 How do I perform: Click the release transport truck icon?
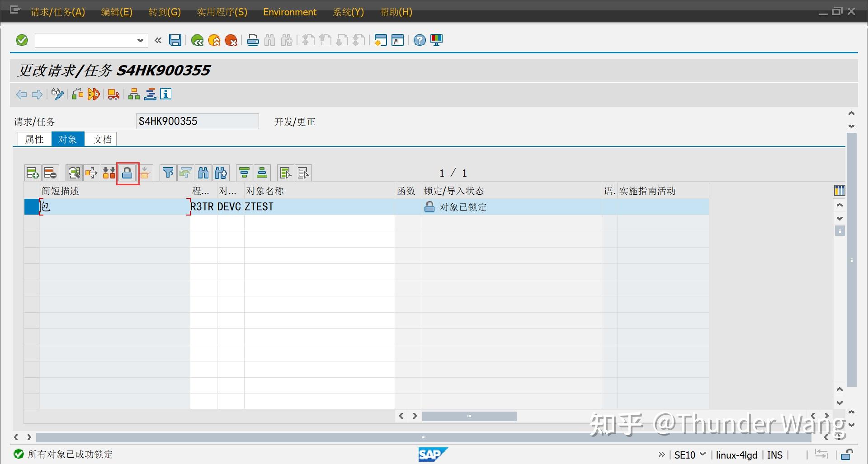point(113,94)
